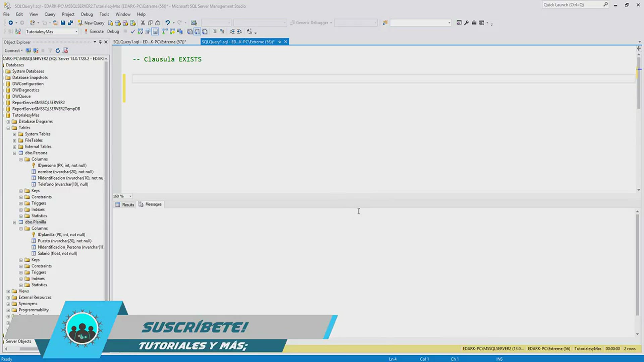Click the results pane vertical scrollbar
The image size is (644, 362).
tap(637, 265)
